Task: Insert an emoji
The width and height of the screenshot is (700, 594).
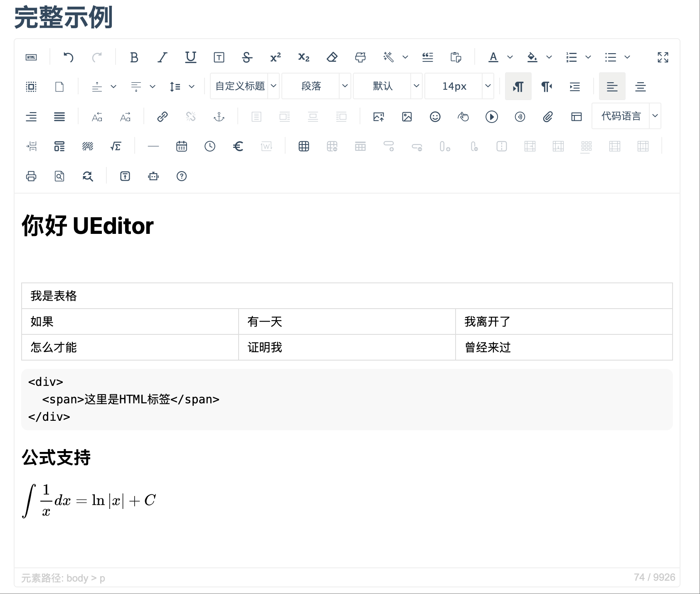Action: click(x=435, y=117)
